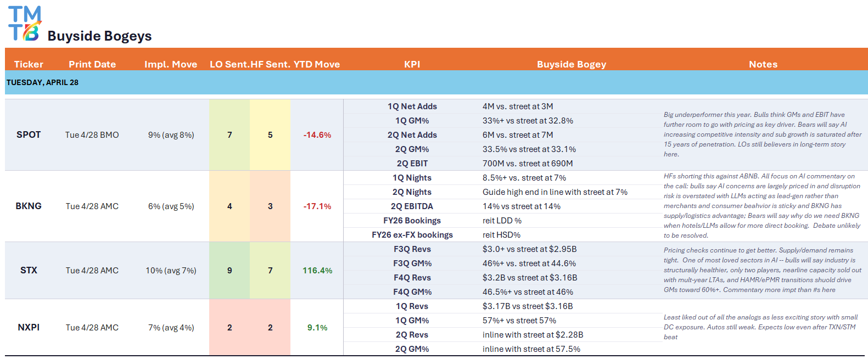Select the LO Sent. column header
Viewport: 868px width, 359px height.
click(x=229, y=64)
